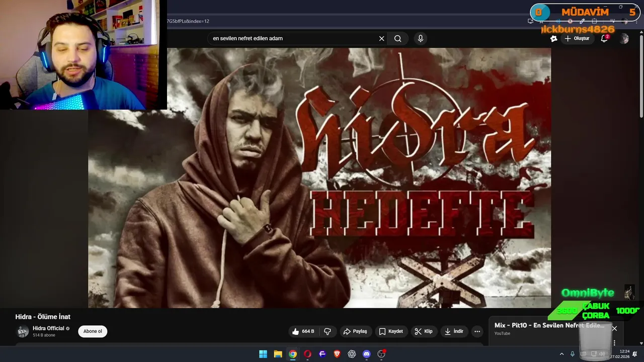Click the tray microphone icon
Screen dimensions: 644x362
pos(573,354)
